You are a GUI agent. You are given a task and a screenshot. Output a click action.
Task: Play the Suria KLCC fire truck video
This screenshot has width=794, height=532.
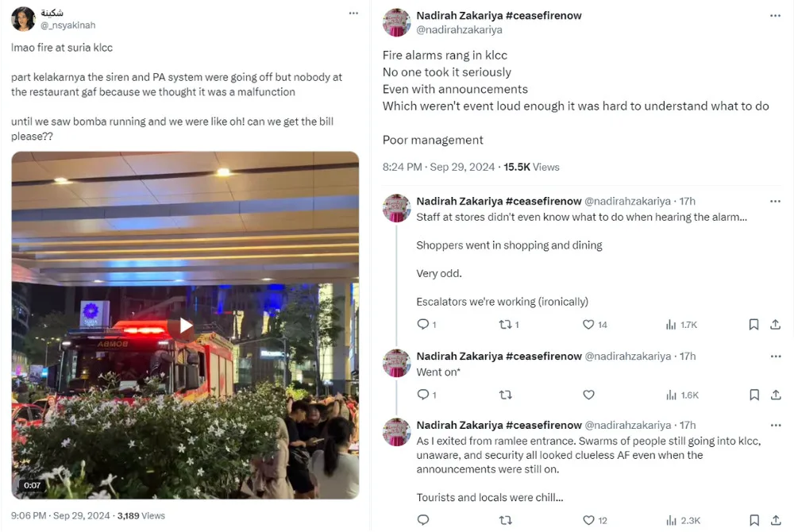click(185, 326)
